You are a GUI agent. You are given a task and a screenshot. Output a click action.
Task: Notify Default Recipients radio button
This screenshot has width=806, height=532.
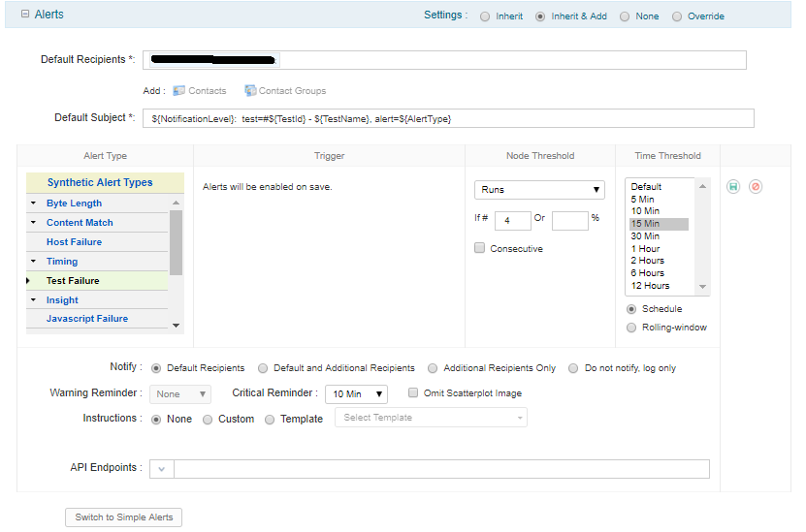click(x=156, y=368)
